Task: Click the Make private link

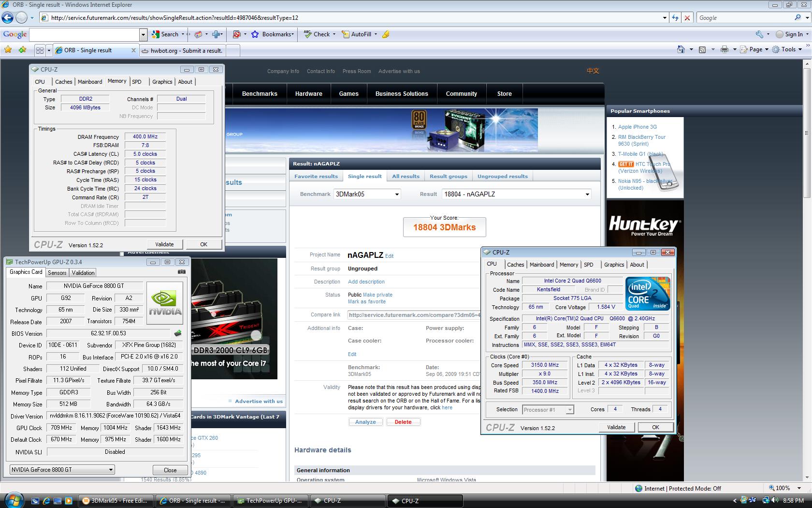Action: point(377,295)
